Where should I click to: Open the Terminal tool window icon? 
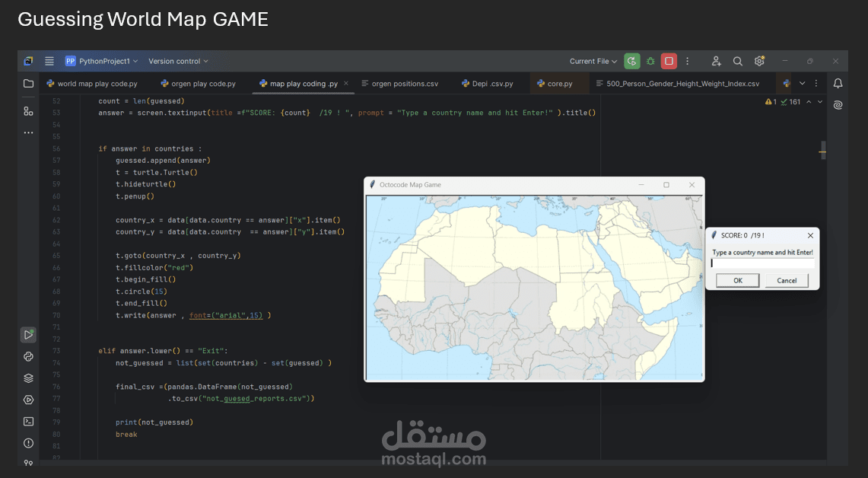[x=28, y=421]
